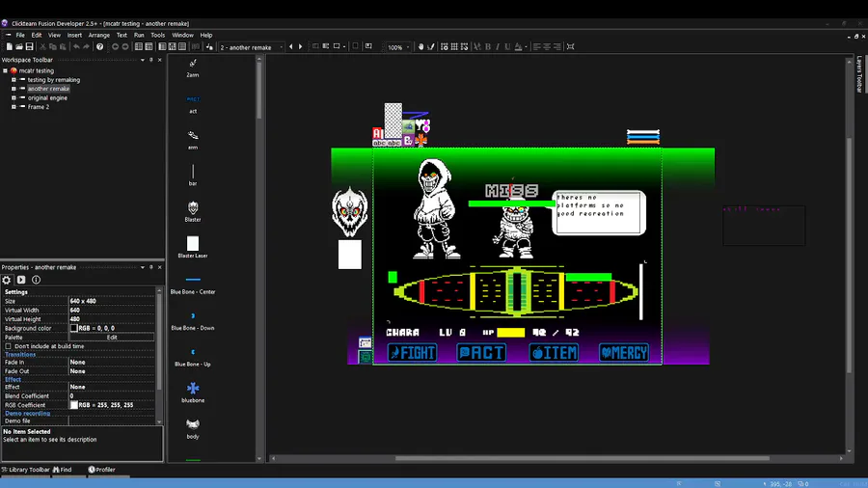Click the Underline formatting icon
Screen dimensions: 868x488
(x=507, y=47)
